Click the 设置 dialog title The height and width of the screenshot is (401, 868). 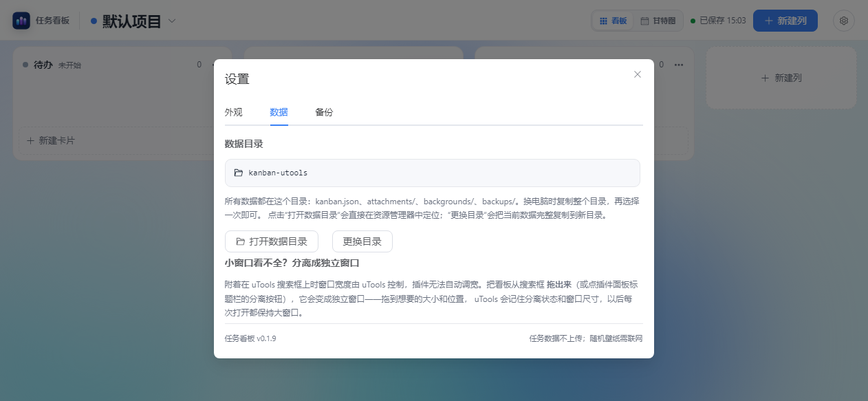click(x=237, y=79)
